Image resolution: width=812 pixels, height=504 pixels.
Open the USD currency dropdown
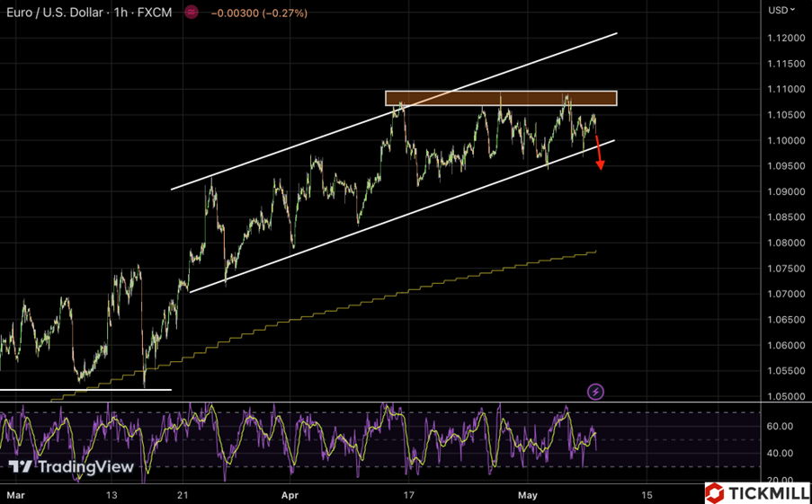tap(781, 10)
